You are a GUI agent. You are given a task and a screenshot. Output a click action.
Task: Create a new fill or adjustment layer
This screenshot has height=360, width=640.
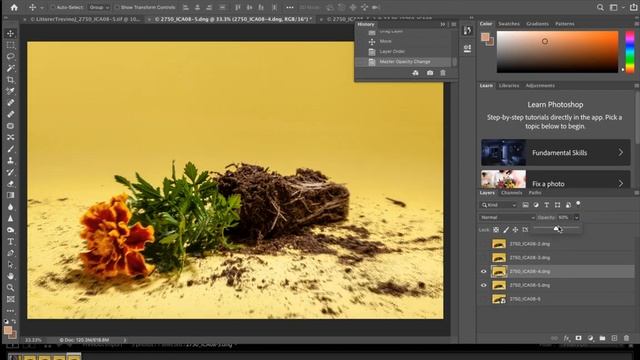(x=590, y=338)
